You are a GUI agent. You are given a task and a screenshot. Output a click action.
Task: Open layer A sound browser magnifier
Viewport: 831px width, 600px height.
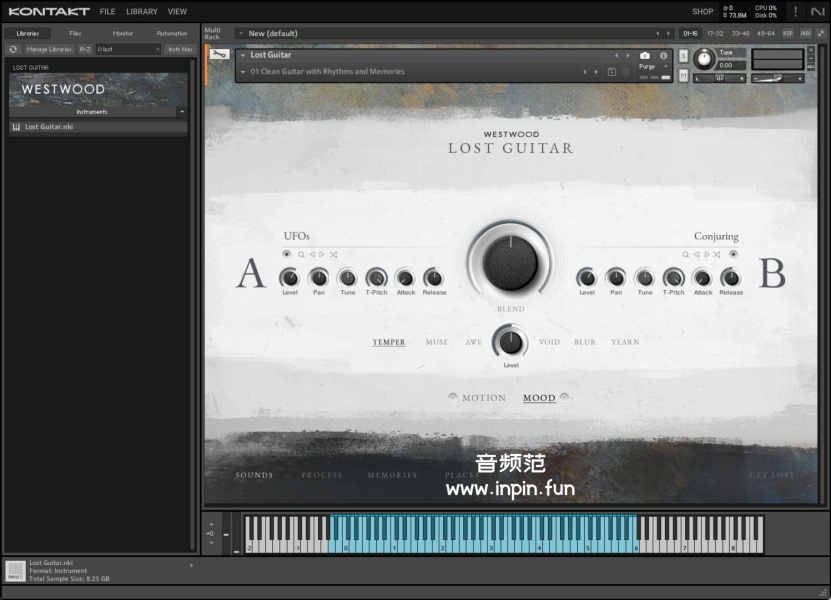(301, 254)
